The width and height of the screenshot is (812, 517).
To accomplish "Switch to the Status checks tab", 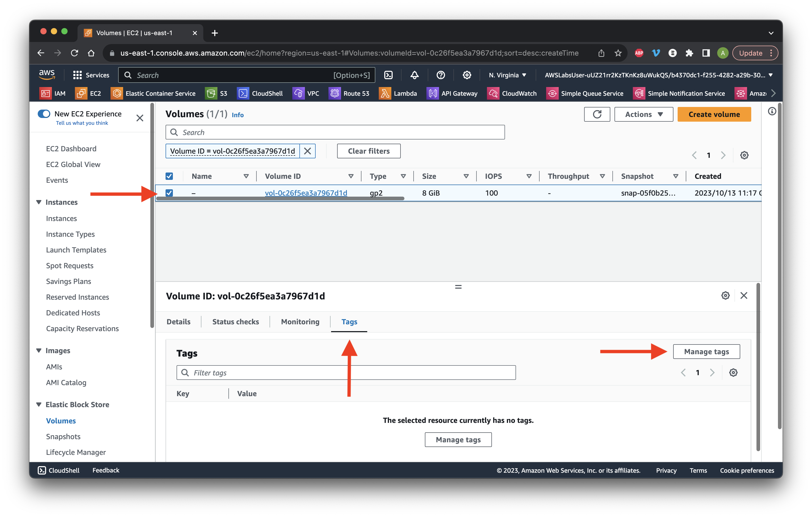I will (235, 322).
